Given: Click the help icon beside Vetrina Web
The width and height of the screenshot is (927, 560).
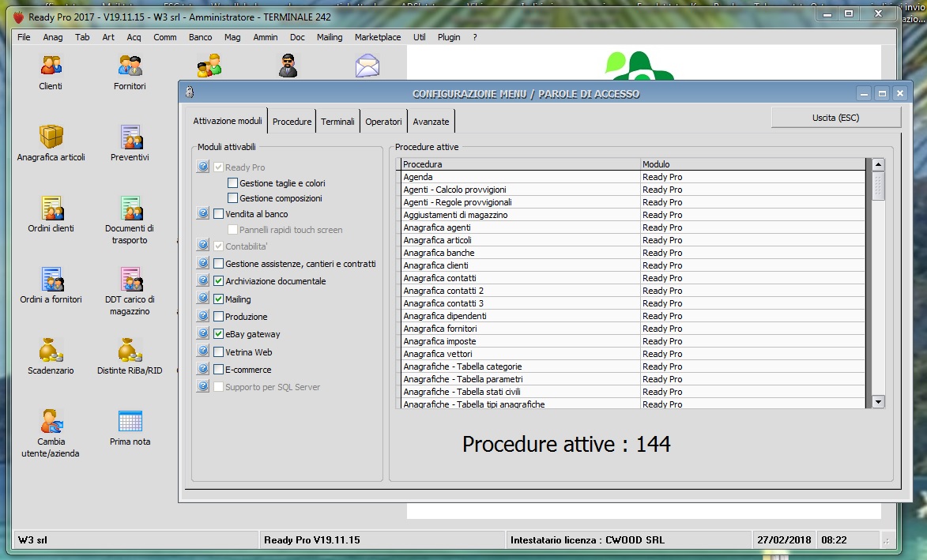Looking at the screenshot, I should [203, 351].
